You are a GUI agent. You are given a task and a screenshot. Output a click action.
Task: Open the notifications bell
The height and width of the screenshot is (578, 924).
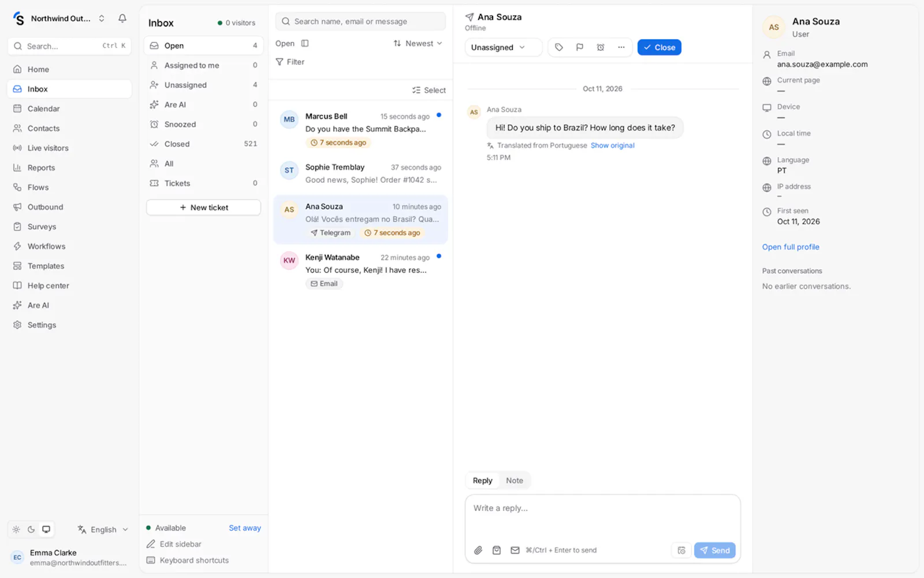coord(122,18)
